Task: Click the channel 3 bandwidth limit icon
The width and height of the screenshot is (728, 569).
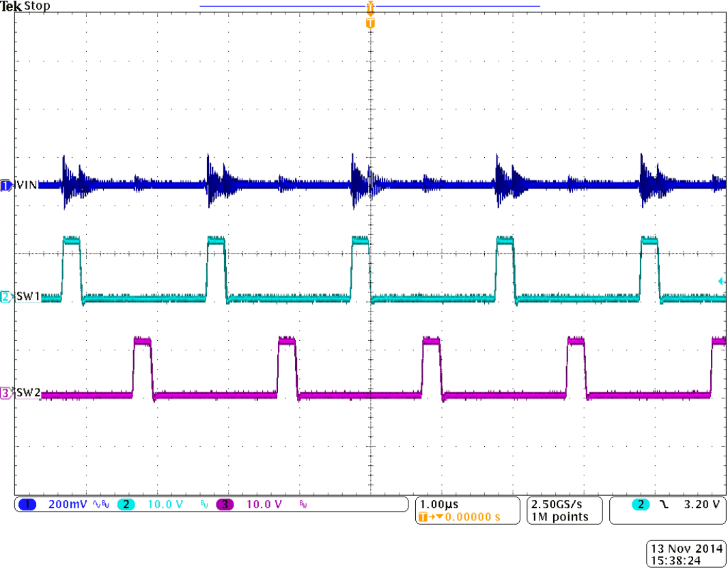Action: coord(303,505)
